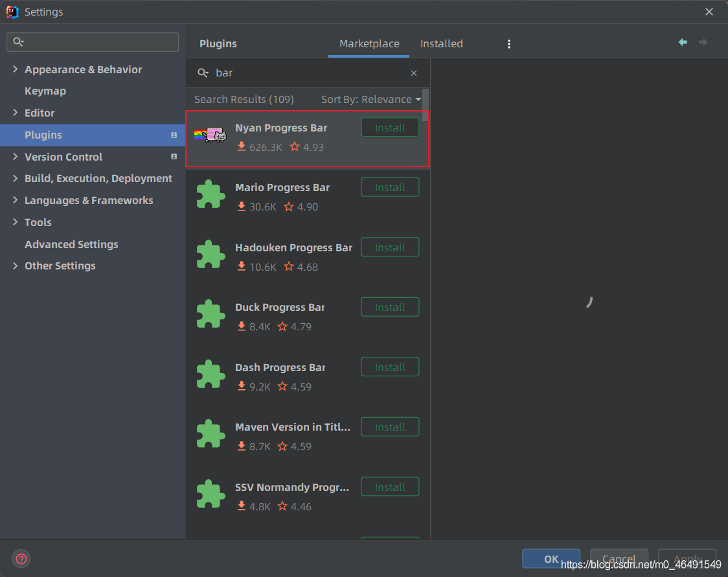Click the project-level marker beside Plugins
Screen dimensions: 728x577
[174, 135]
